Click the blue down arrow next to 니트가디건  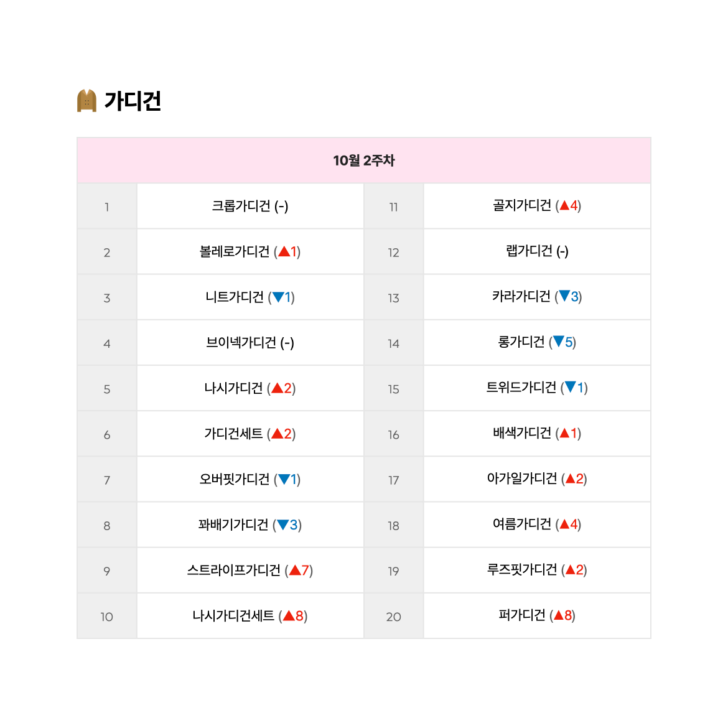(278, 297)
